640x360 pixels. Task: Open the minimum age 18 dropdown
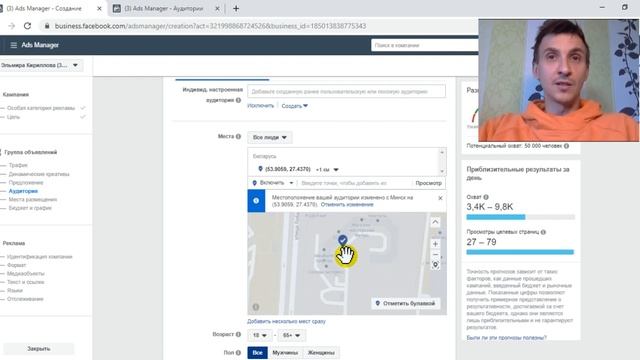259,336
